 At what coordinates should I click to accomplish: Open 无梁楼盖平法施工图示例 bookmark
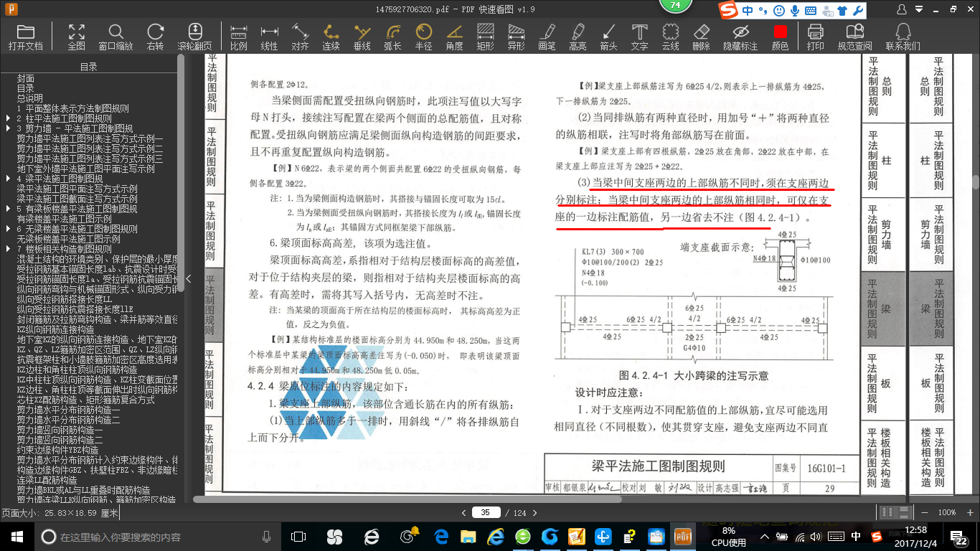point(69,239)
